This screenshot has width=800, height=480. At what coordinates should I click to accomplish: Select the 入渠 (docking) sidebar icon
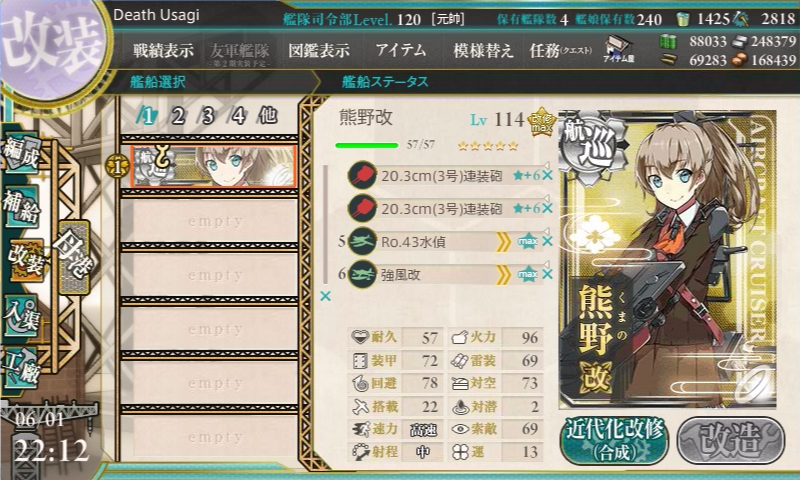tap(21, 316)
